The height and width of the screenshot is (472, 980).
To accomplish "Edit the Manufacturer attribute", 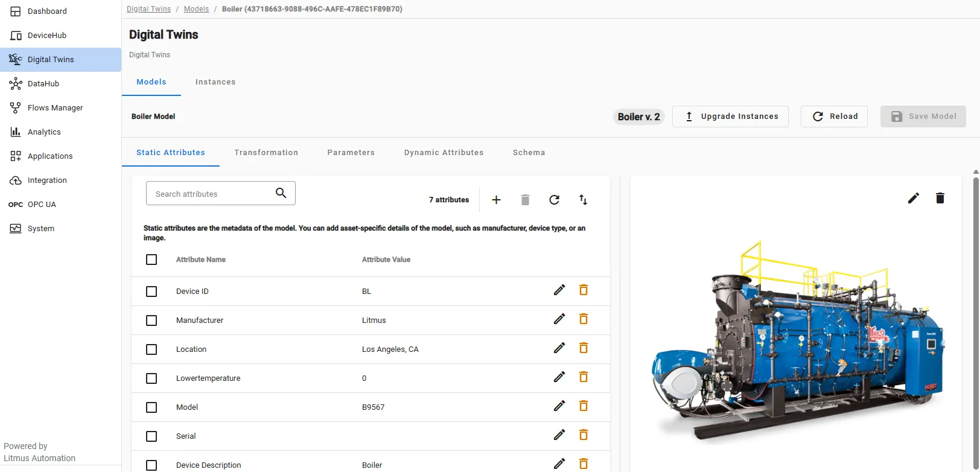I will pyautogui.click(x=559, y=319).
